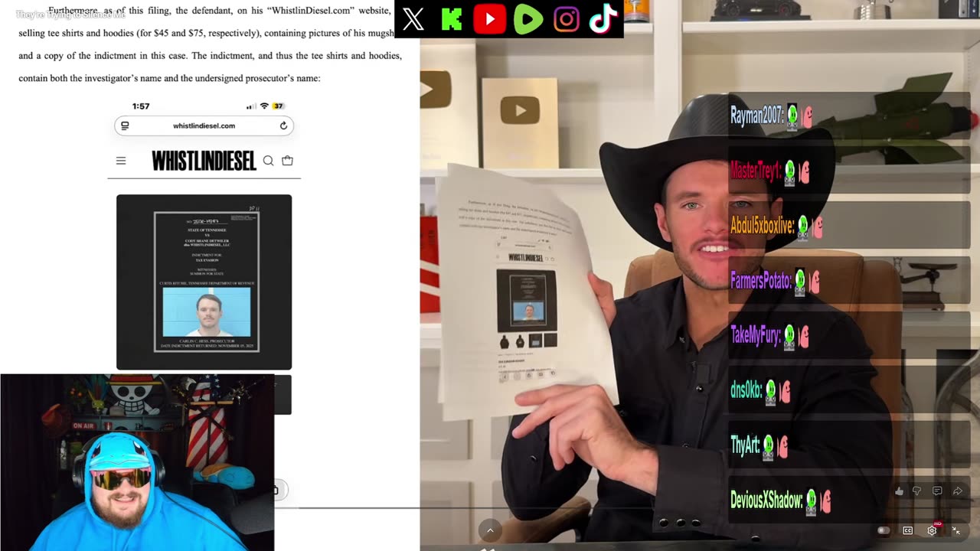Image resolution: width=980 pixels, height=551 pixels.
Task: Click the Instagram logo icon
Action: (566, 19)
